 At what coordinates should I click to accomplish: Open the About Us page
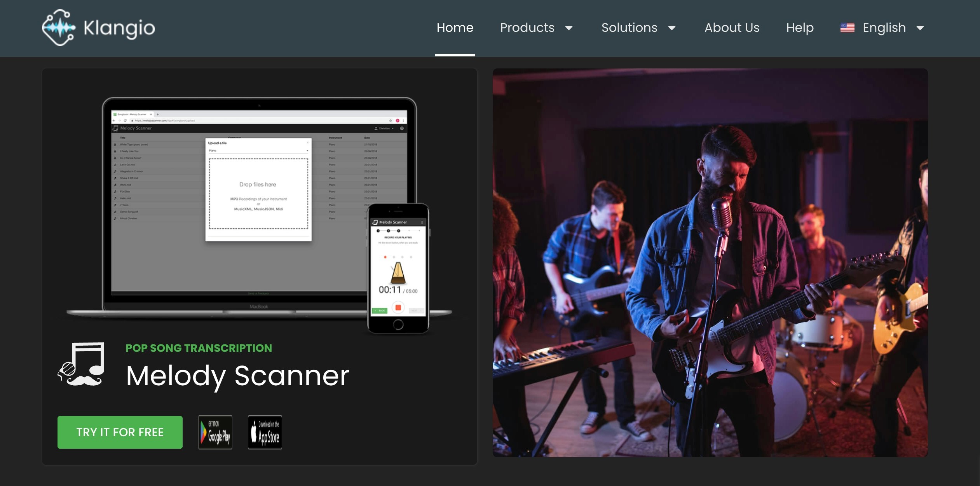click(732, 28)
